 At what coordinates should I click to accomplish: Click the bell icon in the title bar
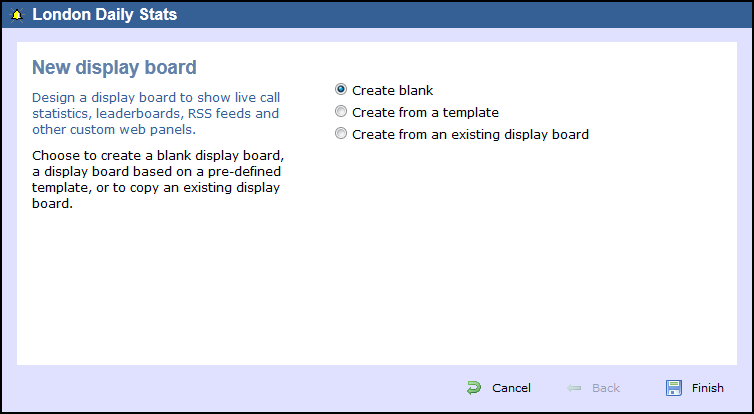click(17, 15)
